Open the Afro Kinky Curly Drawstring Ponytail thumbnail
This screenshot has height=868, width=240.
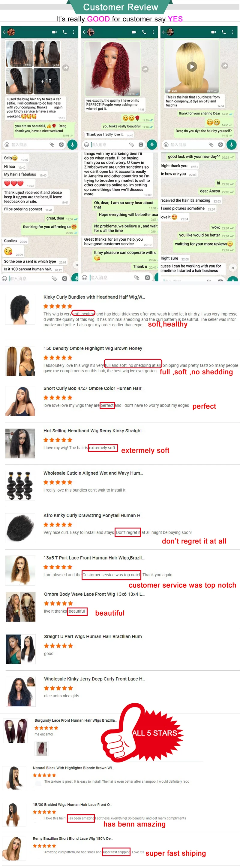(x=20, y=528)
